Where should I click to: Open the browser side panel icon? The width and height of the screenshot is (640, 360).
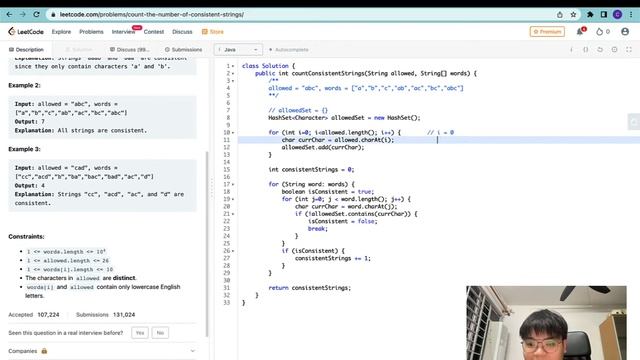604,14
